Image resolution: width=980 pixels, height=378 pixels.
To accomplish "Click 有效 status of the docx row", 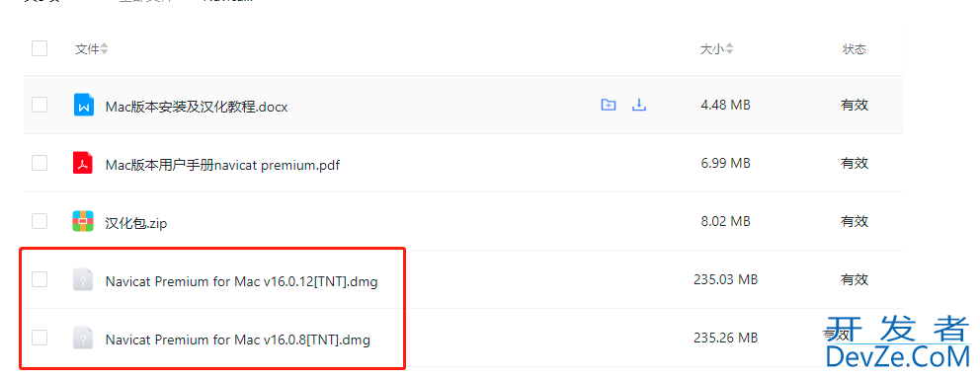I will pyautogui.click(x=855, y=105).
